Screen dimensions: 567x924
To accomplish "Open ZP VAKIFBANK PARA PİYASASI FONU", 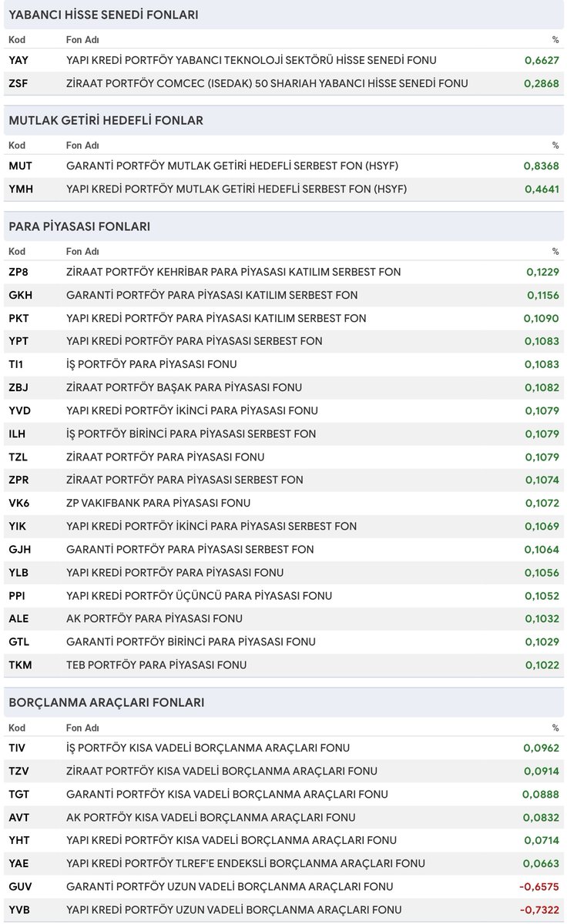I will [158, 503].
